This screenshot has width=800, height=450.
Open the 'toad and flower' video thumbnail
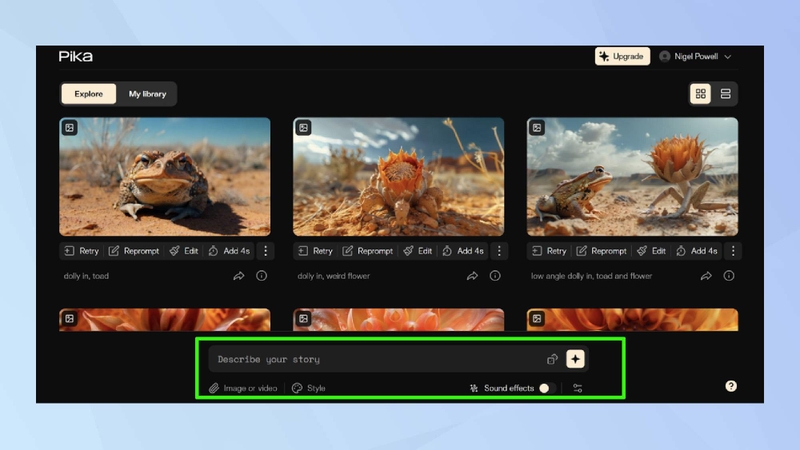click(x=632, y=177)
